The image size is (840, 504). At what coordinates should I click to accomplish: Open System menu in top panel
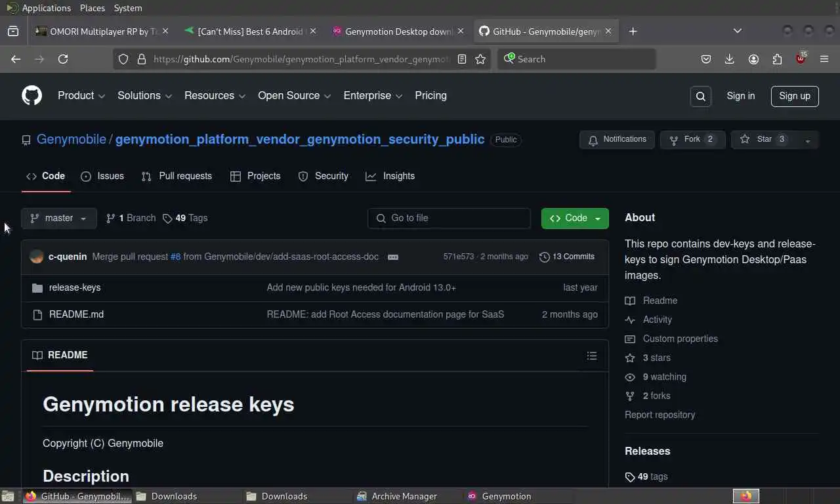127,8
